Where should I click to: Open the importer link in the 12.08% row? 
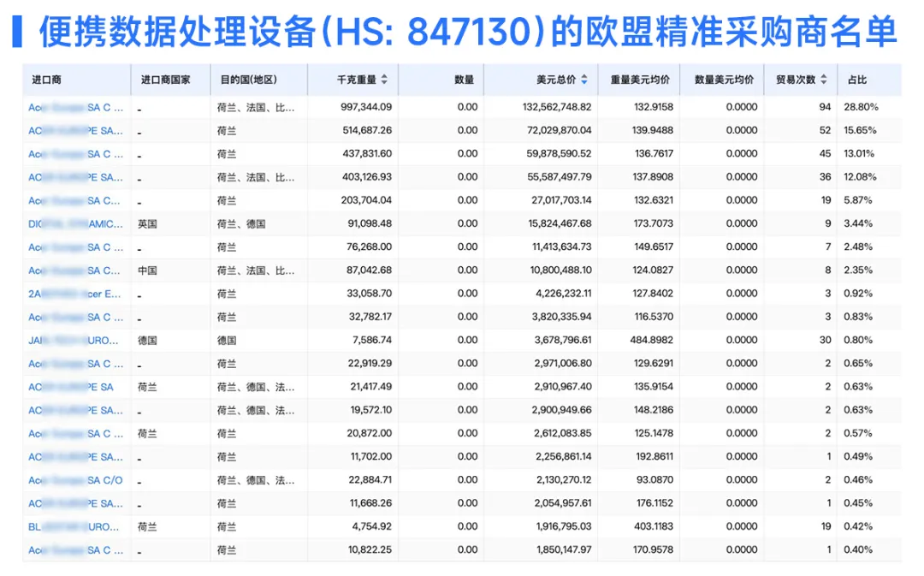coord(76,177)
